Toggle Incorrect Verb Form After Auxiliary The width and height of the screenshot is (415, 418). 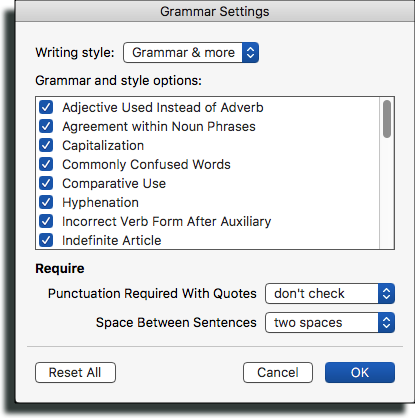pos(46,221)
